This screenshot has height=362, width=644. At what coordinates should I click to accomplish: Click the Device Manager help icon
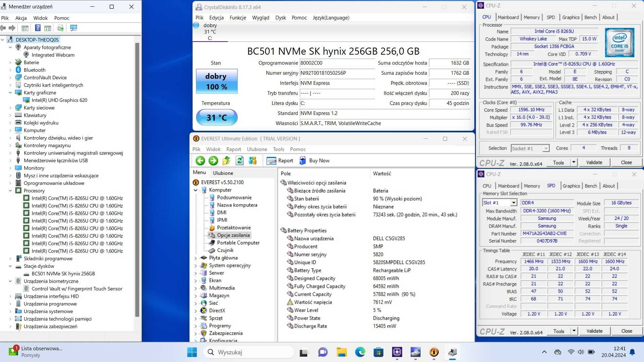(38, 28)
